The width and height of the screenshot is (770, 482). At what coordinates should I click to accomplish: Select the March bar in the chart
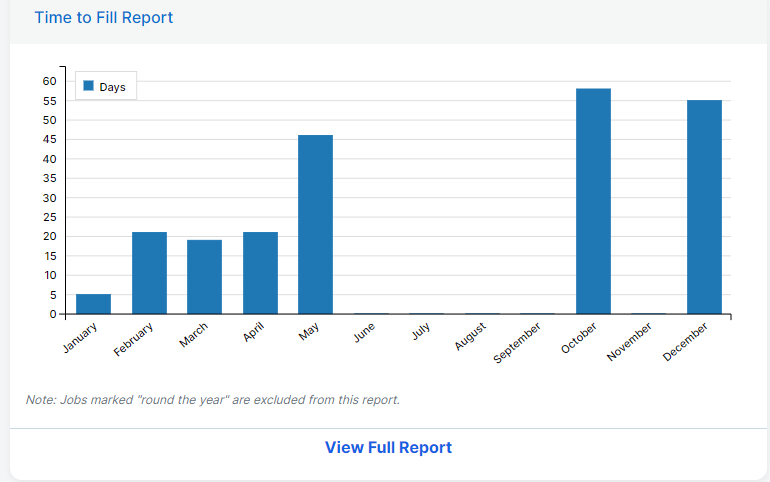pos(204,277)
